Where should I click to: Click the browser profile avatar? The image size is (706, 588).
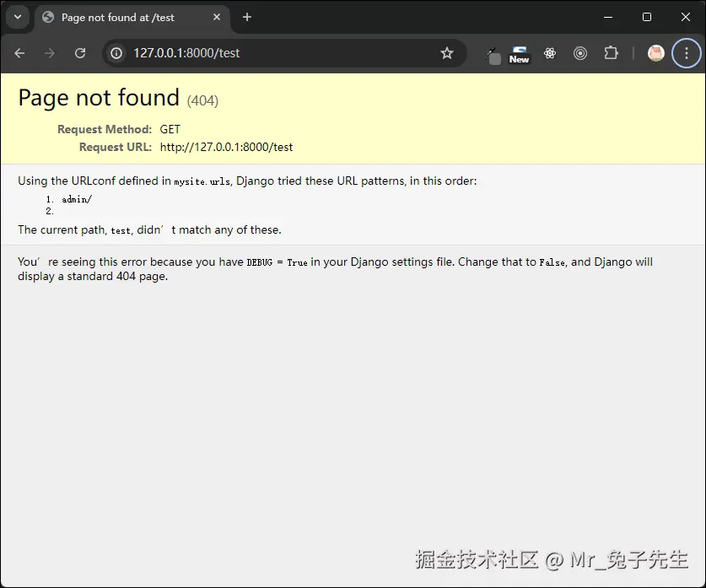[x=655, y=53]
